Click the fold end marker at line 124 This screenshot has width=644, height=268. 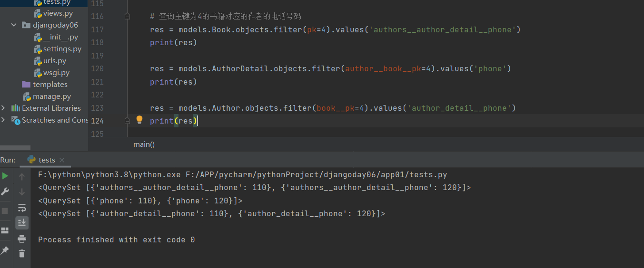point(127,121)
